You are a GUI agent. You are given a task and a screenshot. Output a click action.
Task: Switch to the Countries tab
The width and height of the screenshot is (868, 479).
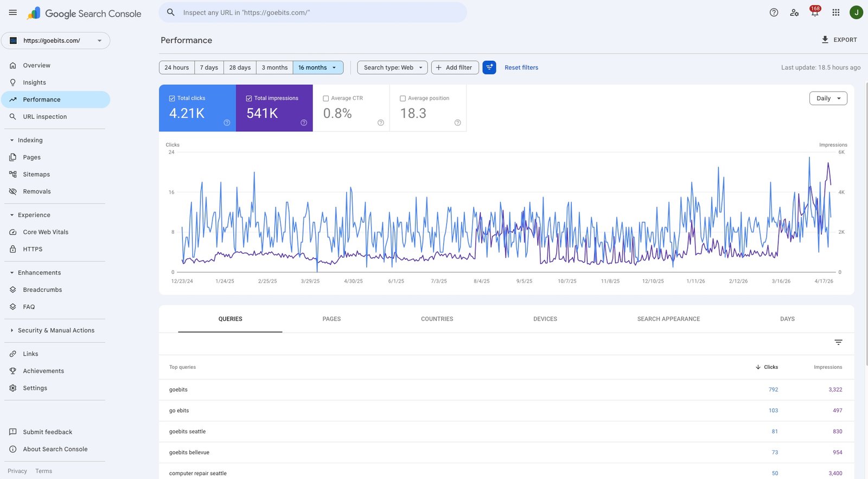(437, 319)
